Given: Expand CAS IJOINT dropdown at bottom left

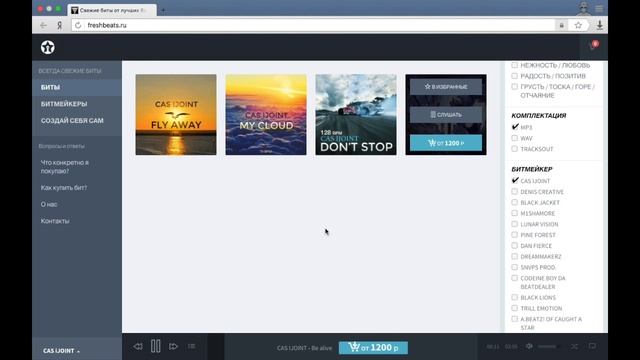Looking at the screenshot, I should 62,351.
